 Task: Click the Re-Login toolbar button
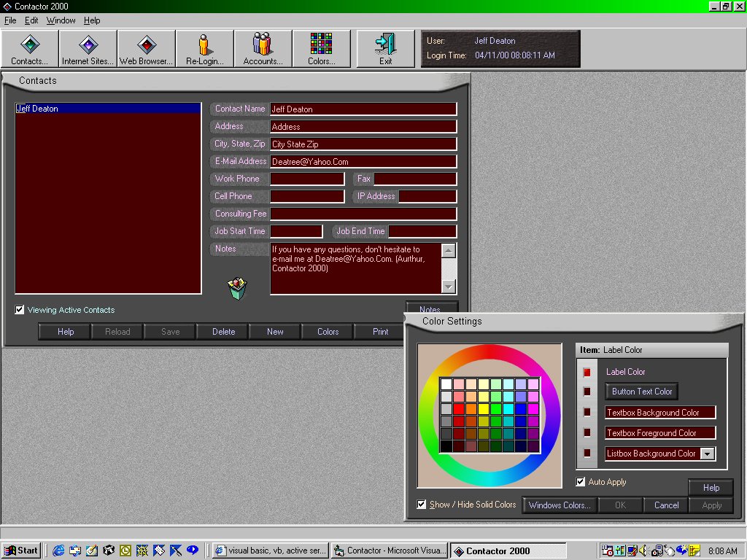pos(204,49)
